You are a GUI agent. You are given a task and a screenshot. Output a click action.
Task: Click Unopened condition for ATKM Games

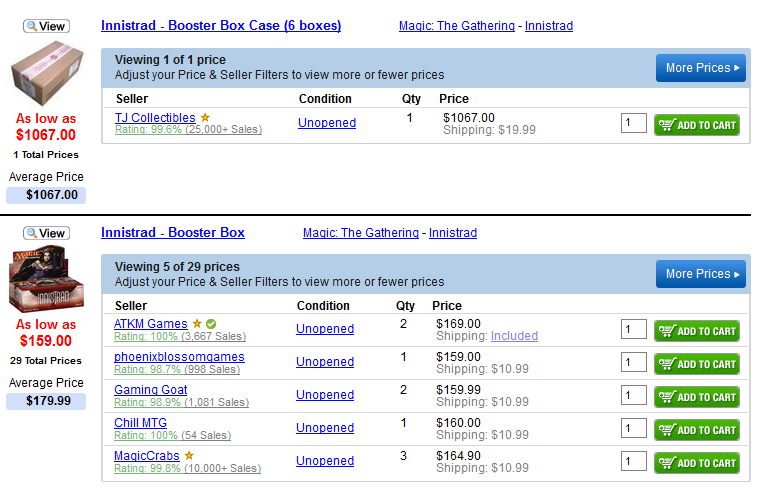(325, 329)
